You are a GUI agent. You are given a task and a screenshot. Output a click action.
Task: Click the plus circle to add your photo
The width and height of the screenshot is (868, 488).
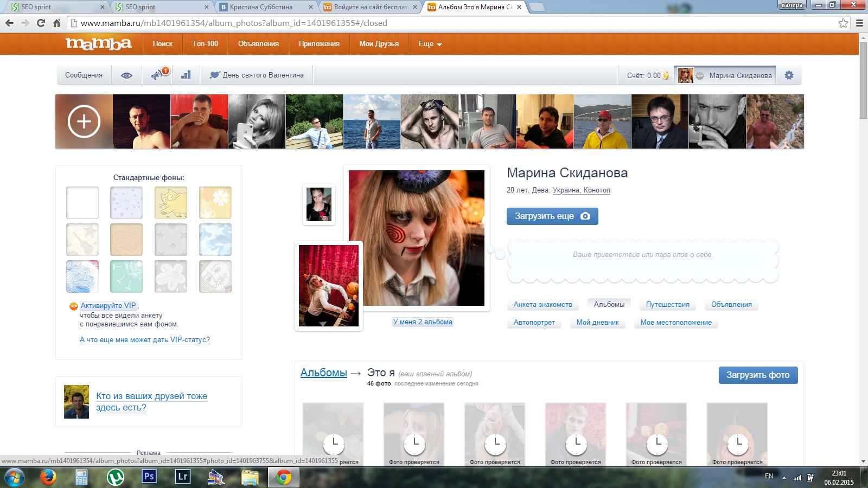point(84,121)
